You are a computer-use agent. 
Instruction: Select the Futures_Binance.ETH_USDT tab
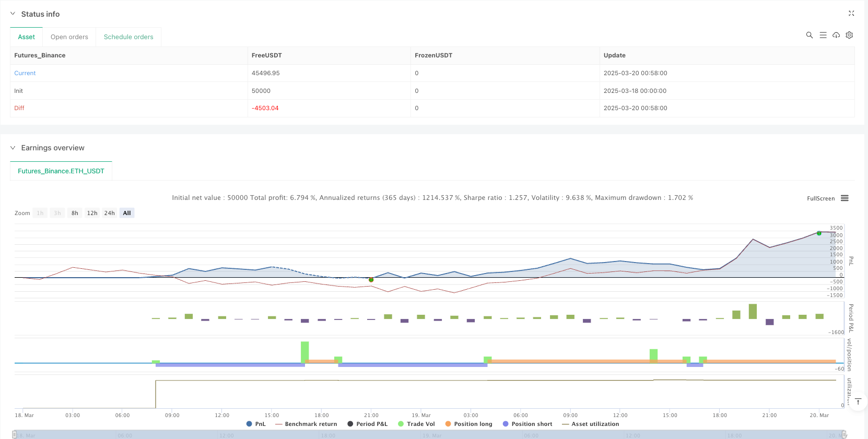click(61, 171)
